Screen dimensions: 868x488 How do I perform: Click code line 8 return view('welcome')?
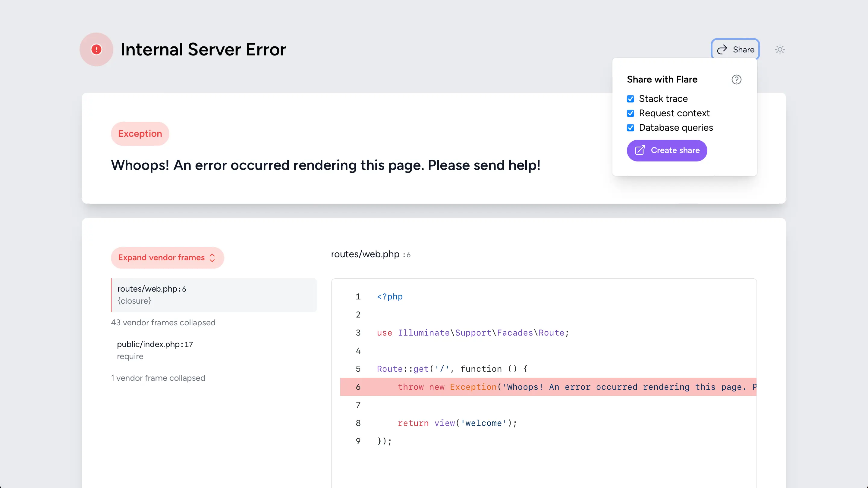click(x=457, y=423)
